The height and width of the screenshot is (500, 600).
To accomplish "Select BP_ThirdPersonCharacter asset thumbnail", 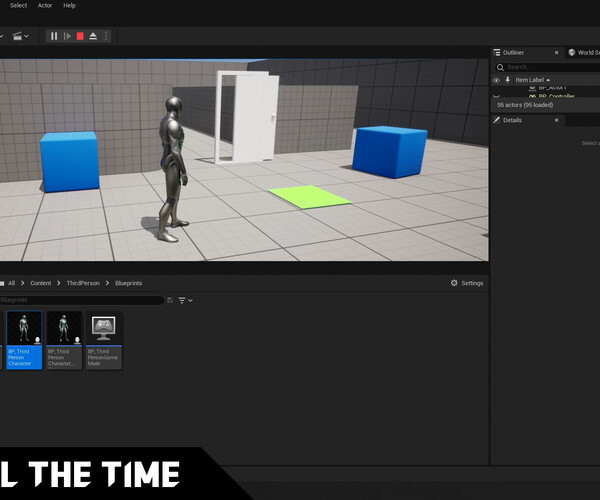I will coord(24,340).
